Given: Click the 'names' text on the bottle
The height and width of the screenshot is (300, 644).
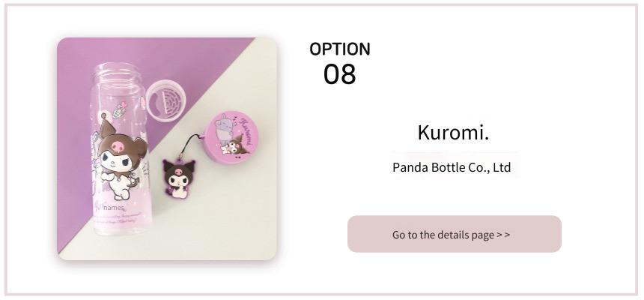Looking at the screenshot, I should pos(113,208).
